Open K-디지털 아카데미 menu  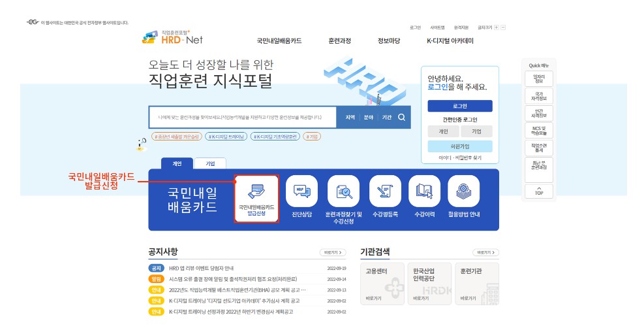pyautogui.click(x=450, y=41)
